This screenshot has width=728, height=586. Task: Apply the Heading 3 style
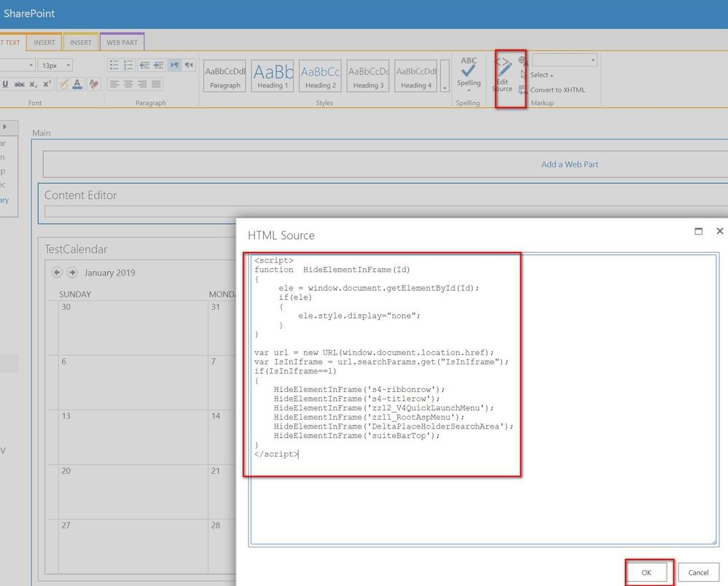pos(368,76)
